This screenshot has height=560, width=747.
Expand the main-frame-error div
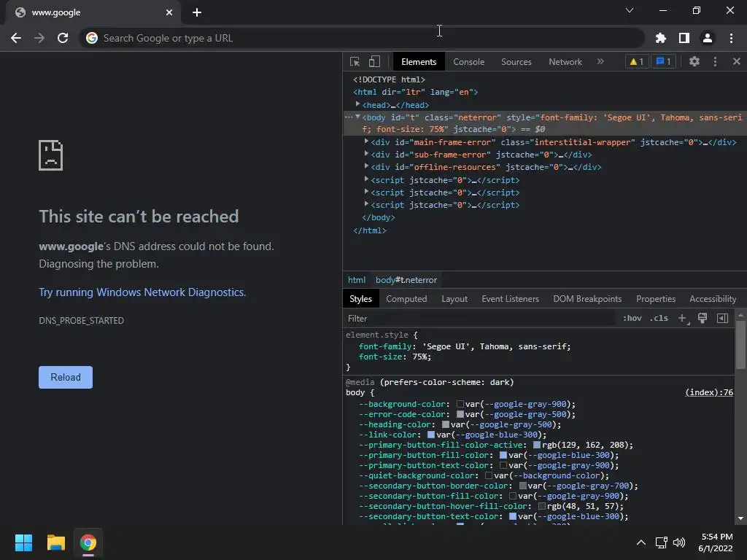coord(366,141)
